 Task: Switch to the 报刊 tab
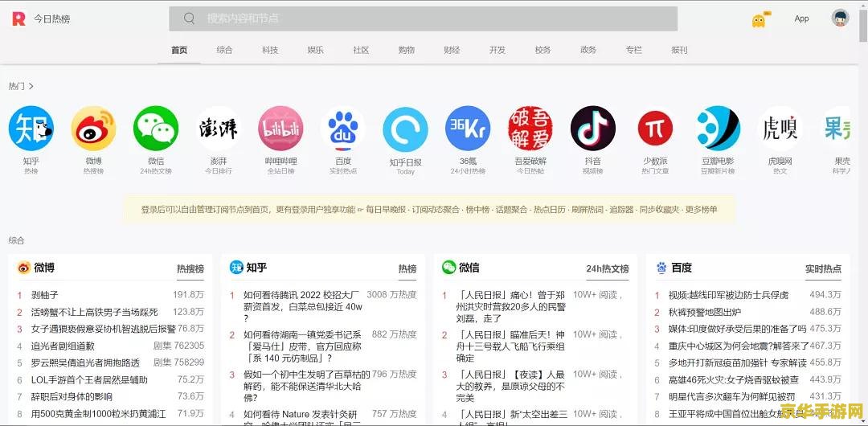pos(679,50)
